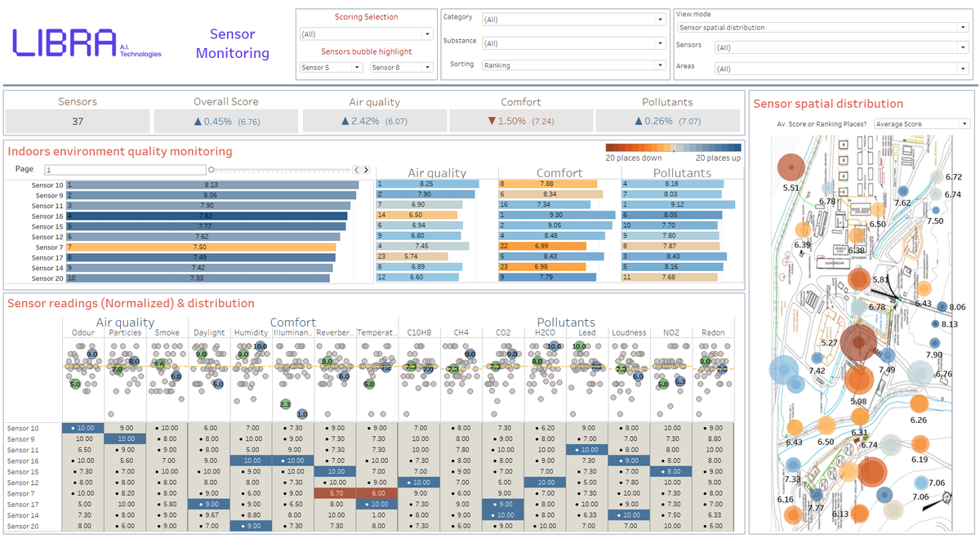This screenshot has height=543, width=980.
Task: Select the green 2.3 Illuminance bubble
Action: pos(284,404)
